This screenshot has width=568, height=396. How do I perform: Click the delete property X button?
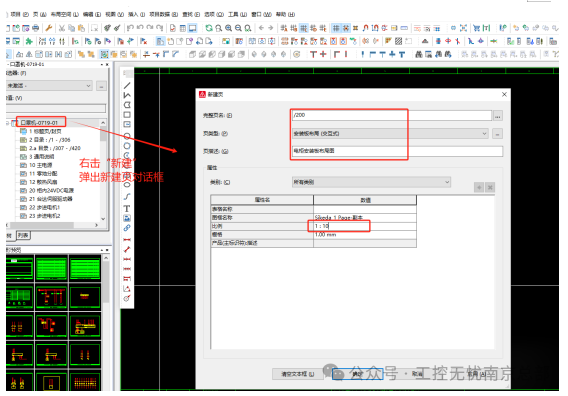490,187
